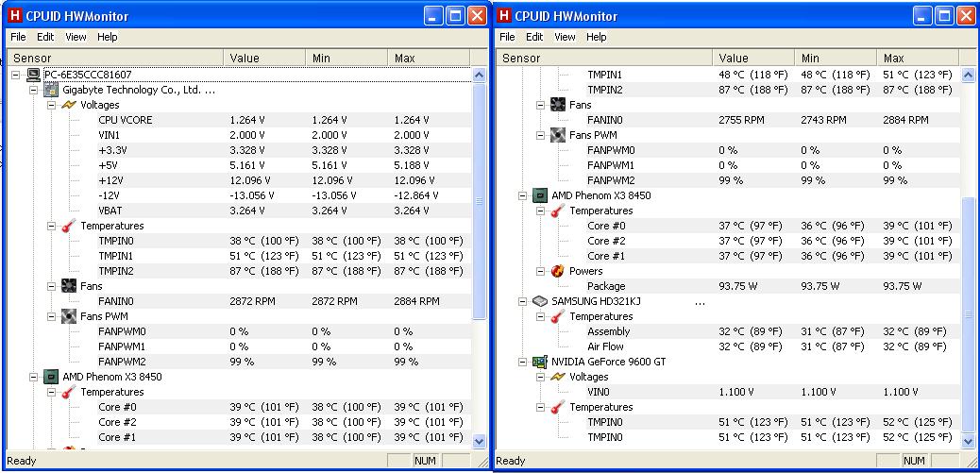980x473 pixels.
Task: Click the flame Powers icon in right window
Action: pyautogui.click(x=558, y=271)
